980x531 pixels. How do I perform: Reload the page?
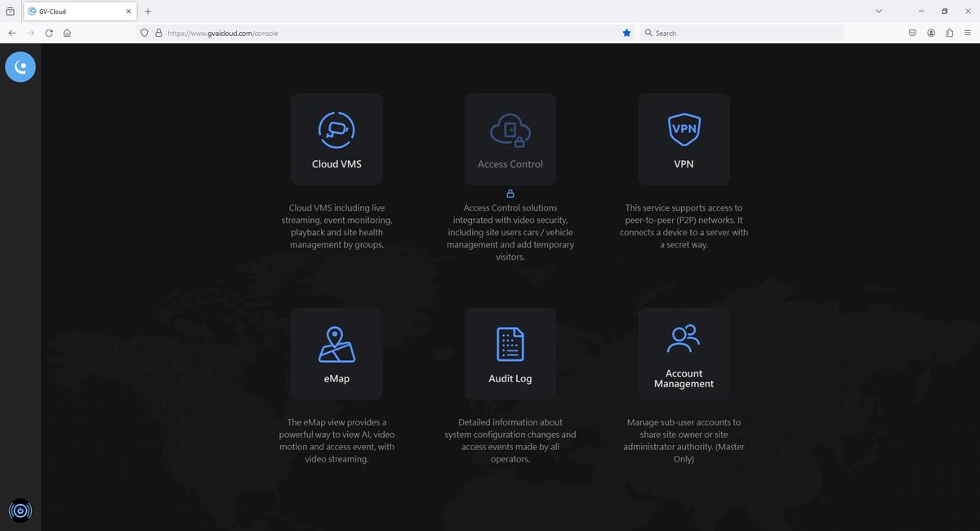tap(49, 33)
